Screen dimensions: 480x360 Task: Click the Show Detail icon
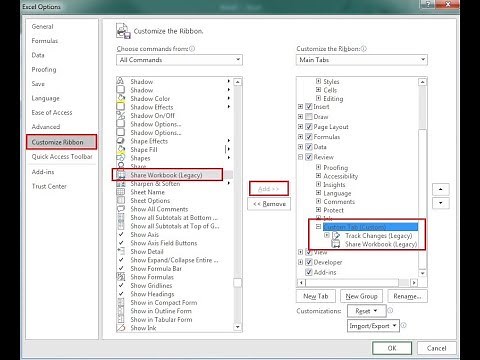coord(121,251)
